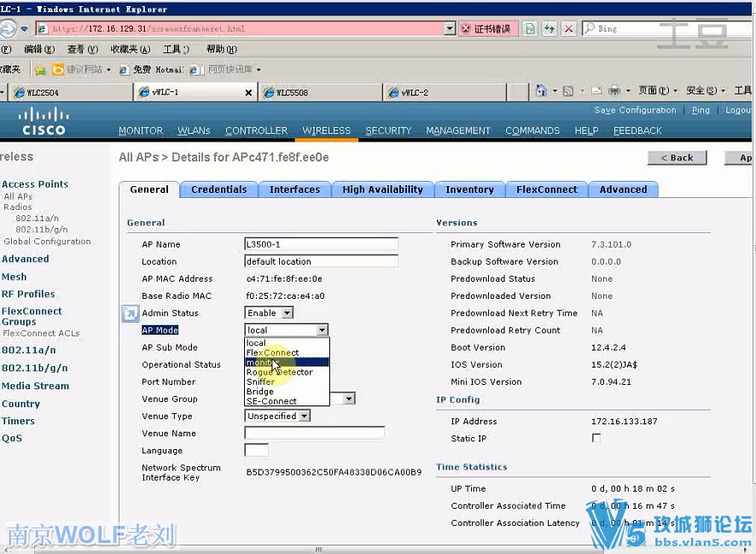Click the read mail icon in toolbar

coord(597,90)
